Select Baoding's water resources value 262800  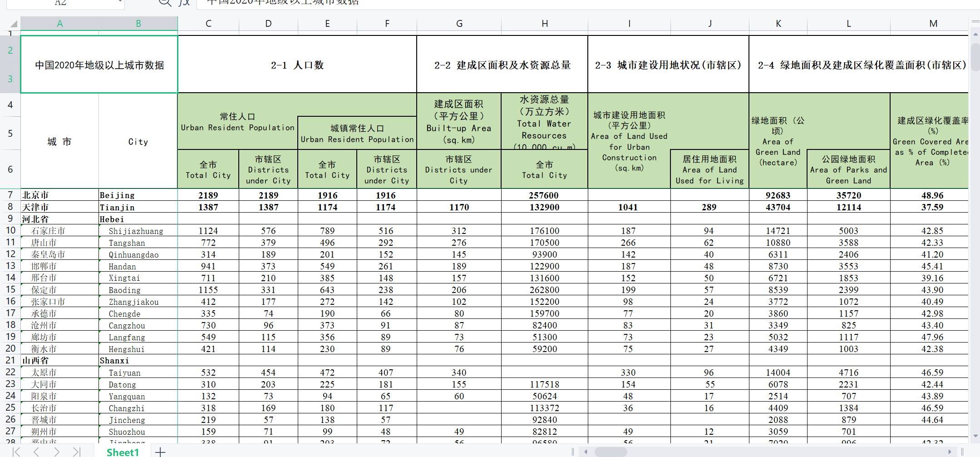545,290
